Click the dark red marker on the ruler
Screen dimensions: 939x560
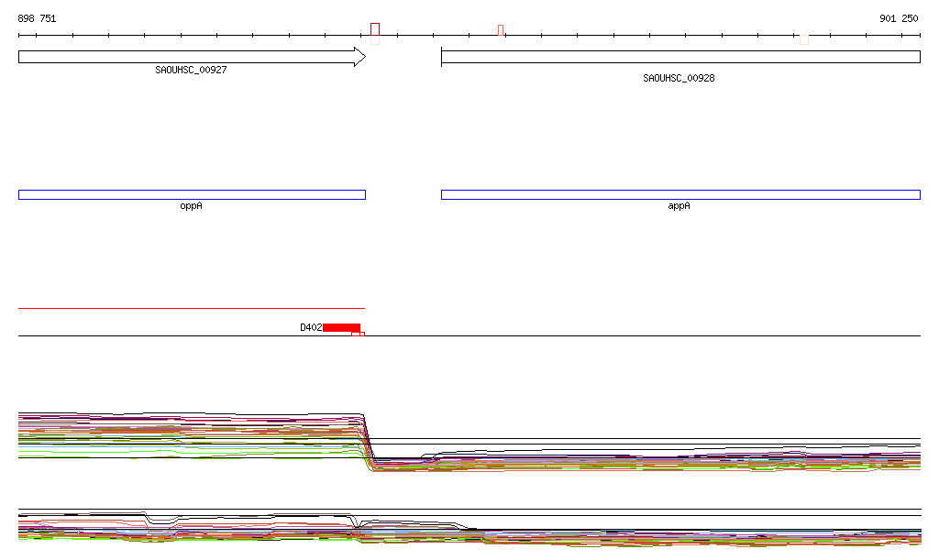(x=375, y=29)
